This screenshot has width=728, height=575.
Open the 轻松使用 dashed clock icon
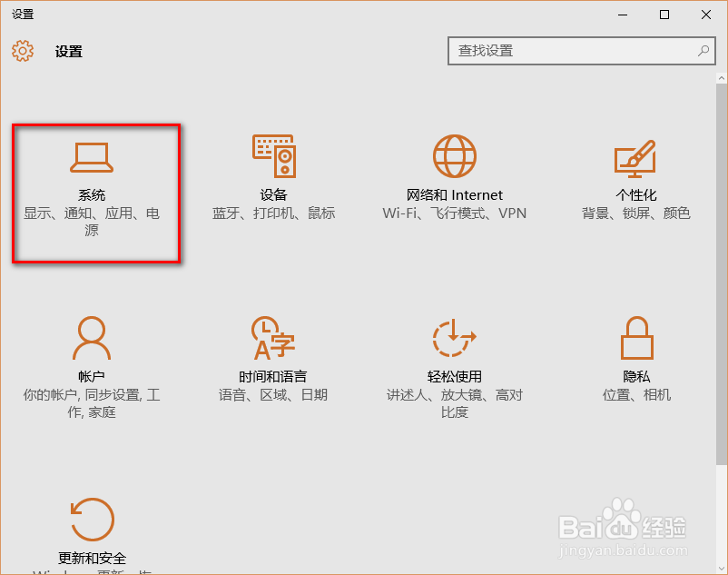[x=455, y=338]
